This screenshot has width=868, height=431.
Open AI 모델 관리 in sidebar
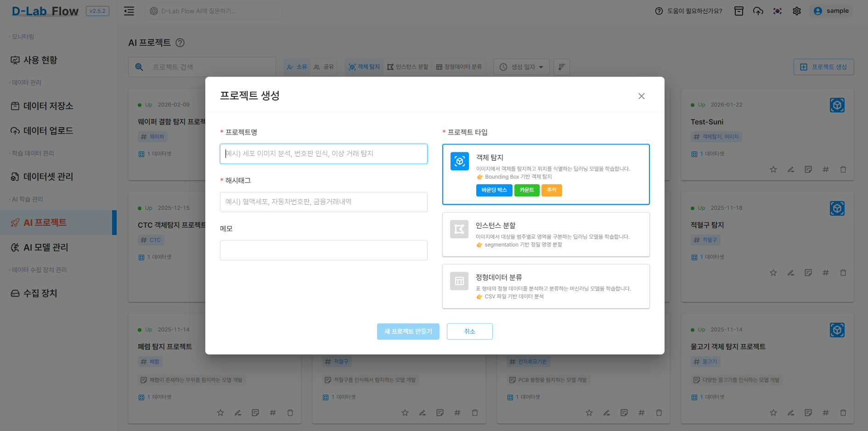pos(58,247)
